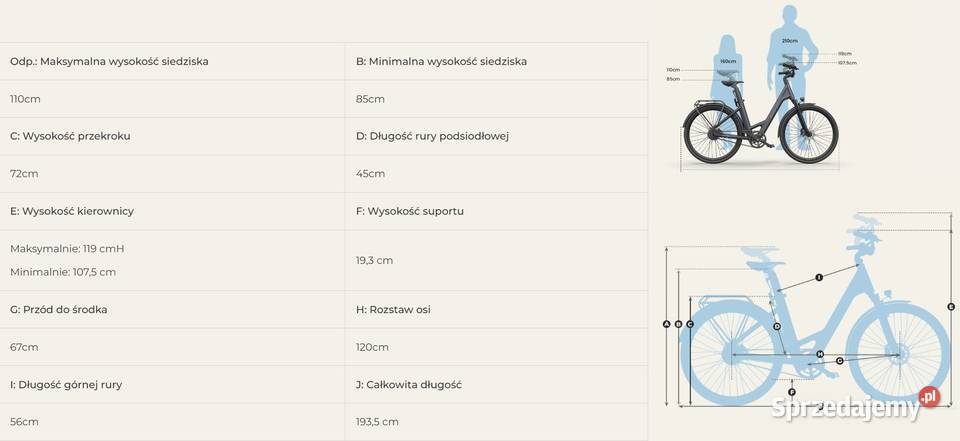Select the circled G marker on diagram
This screenshot has width=960, height=441.
pos(839,360)
